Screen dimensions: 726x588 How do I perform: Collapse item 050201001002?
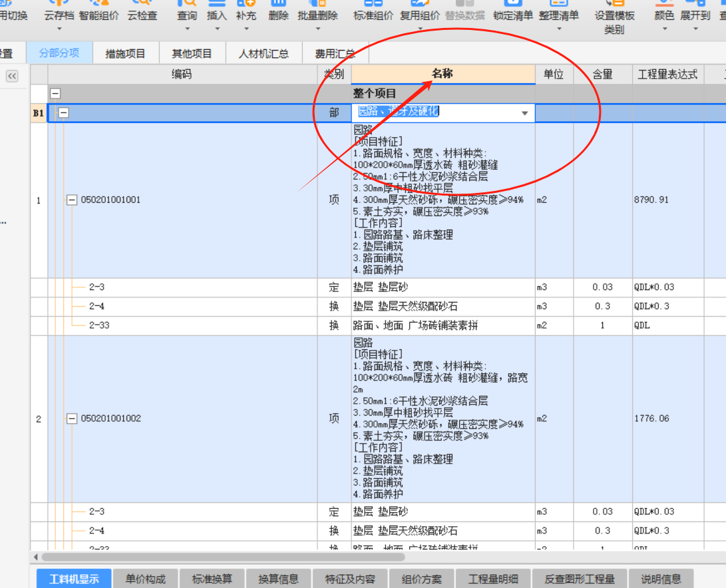coord(72,418)
